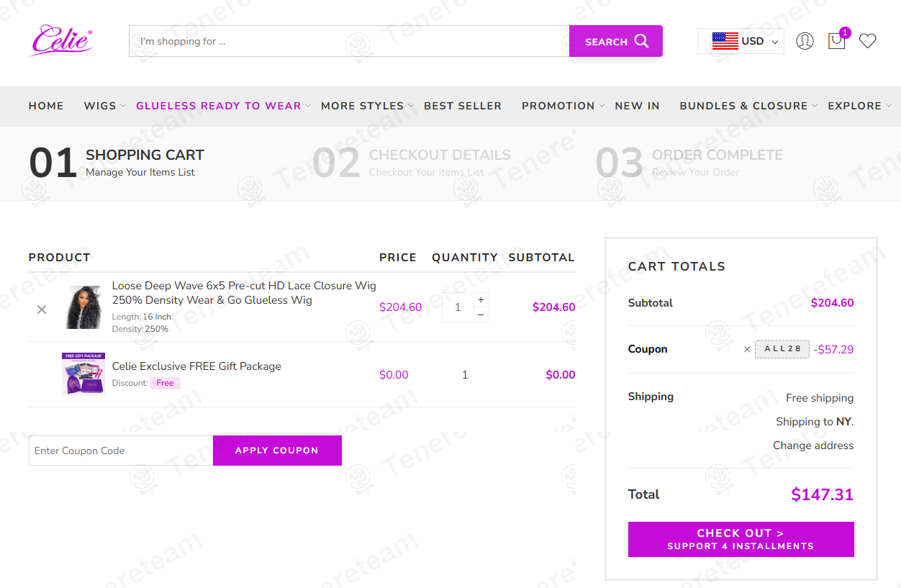Click the ALL28 coupon tag
The width and height of the screenshot is (901, 588).
coord(782,349)
